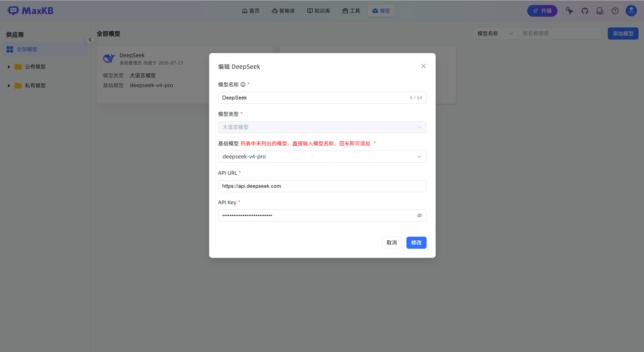Image resolution: width=644 pixels, height=352 pixels.
Task: Open the 首页 home tab
Action: click(251, 11)
